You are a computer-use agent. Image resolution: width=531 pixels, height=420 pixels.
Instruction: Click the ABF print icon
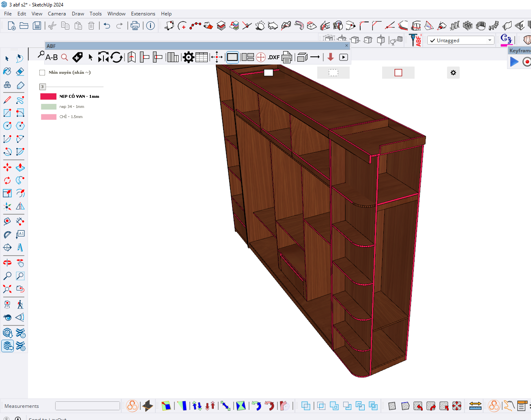(287, 57)
